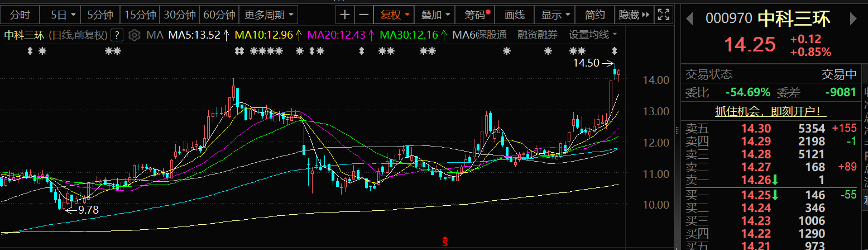The width and height of the screenshot is (868, 250).
Task: Open the 筹码 chip distribution panel
Action: [476, 15]
